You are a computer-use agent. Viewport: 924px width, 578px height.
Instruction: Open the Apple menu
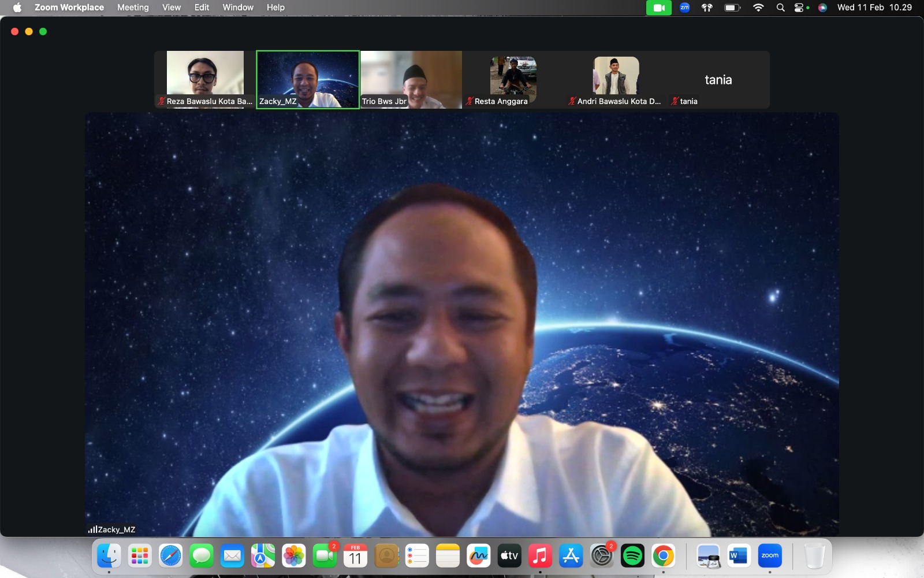[17, 8]
